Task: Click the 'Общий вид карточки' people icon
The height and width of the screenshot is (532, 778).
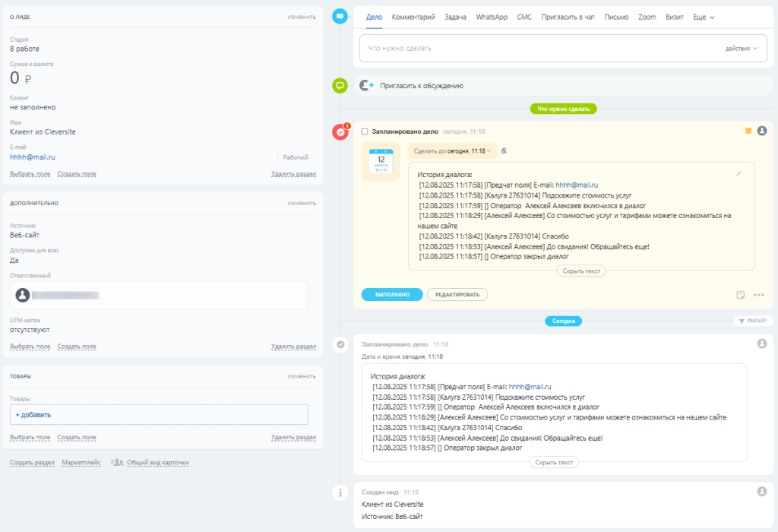Action: tap(118, 462)
